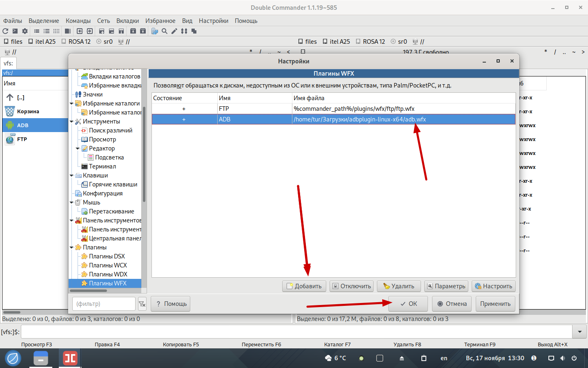Switch to full list view toolbar icon
This screenshot has height=368, width=588.
tap(47, 31)
